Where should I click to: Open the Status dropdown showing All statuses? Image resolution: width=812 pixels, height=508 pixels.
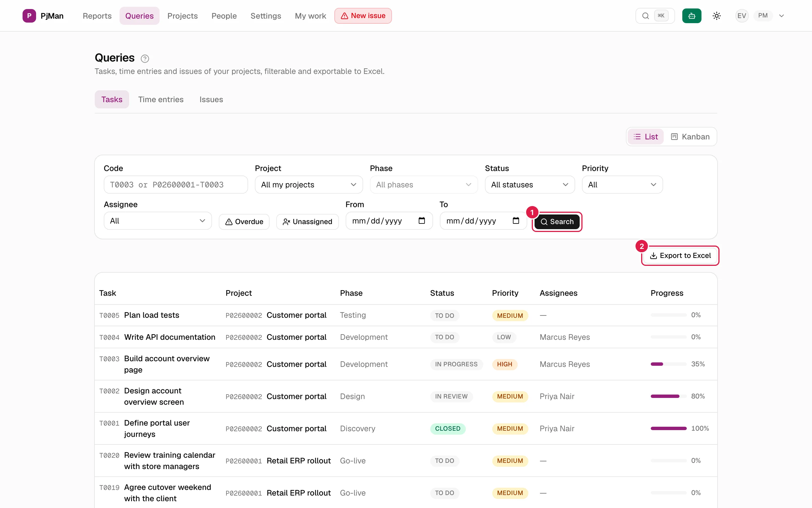pos(530,185)
